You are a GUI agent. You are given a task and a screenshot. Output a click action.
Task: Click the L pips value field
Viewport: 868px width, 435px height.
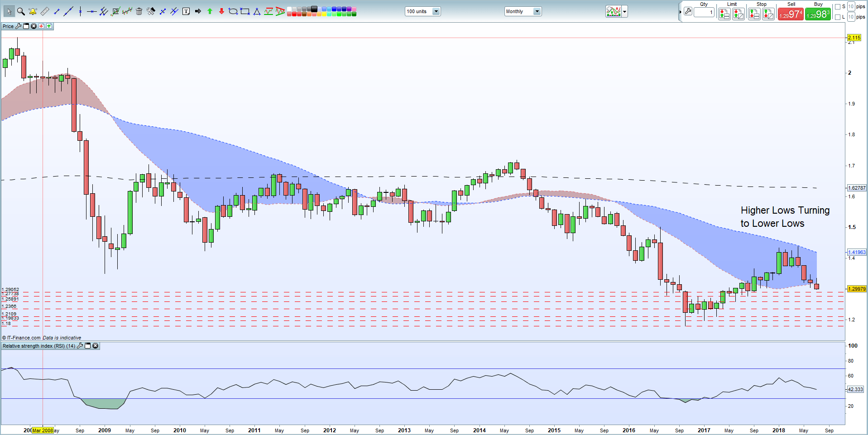(x=851, y=17)
